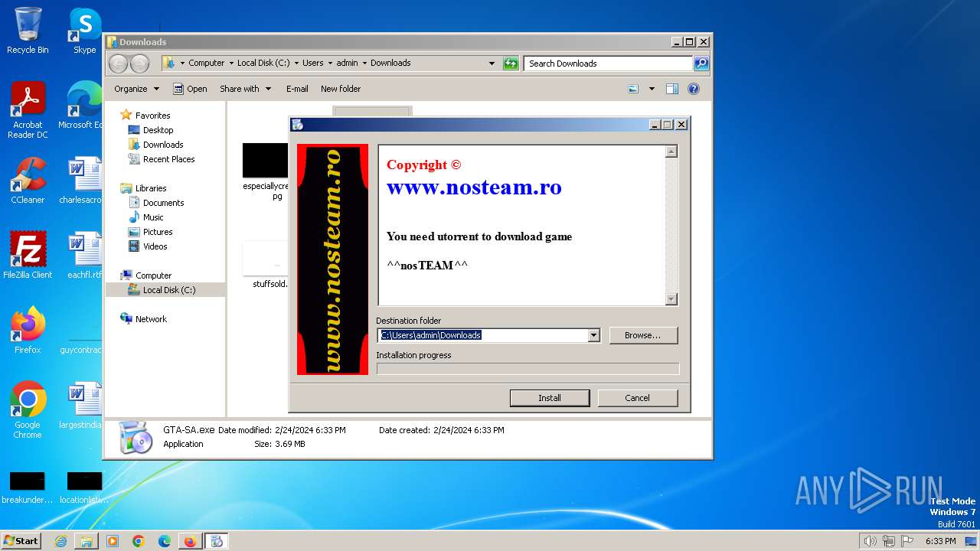Screen dimensions: 980x551
Task: Click Local Disk (C:) breadcrumb segment
Action: pos(263,64)
